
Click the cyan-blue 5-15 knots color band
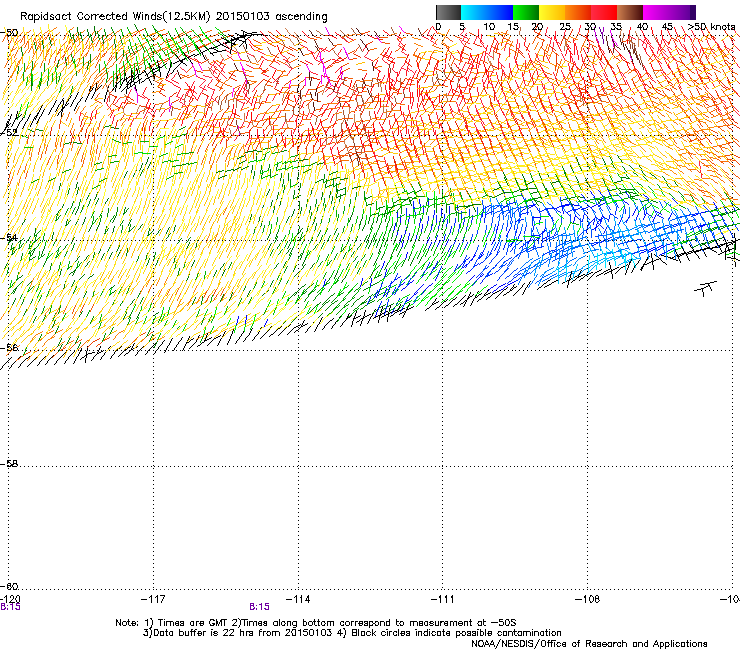(487, 12)
